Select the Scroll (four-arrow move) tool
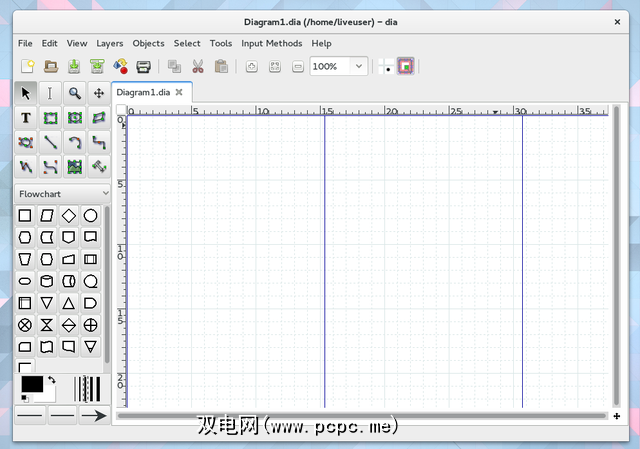The height and width of the screenshot is (449, 640). click(x=99, y=93)
